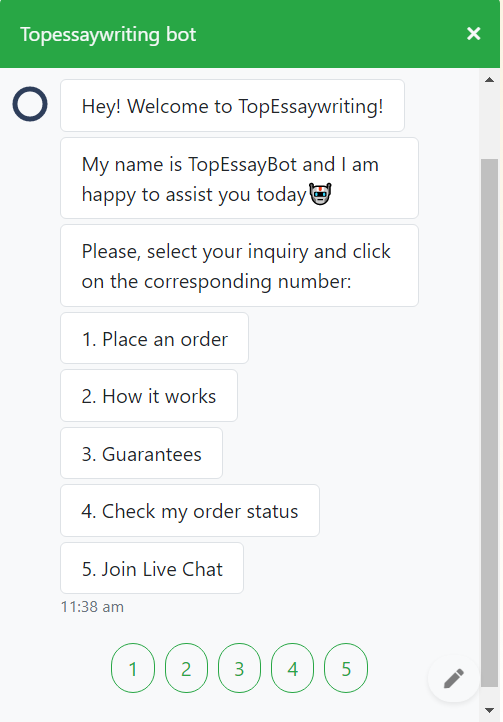503x722 pixels.
Task: Click scrollbar up arrow
Action: tap(489, 80)
